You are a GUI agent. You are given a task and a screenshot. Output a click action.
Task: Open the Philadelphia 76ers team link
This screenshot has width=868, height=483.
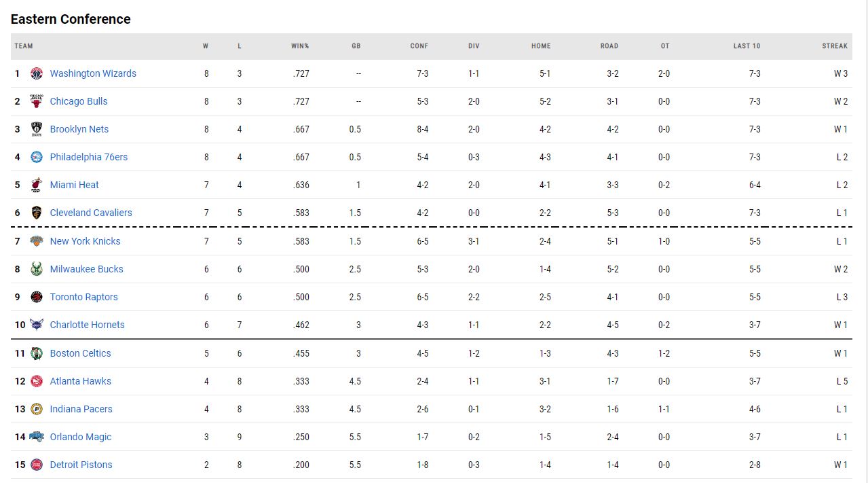(88, 157)
